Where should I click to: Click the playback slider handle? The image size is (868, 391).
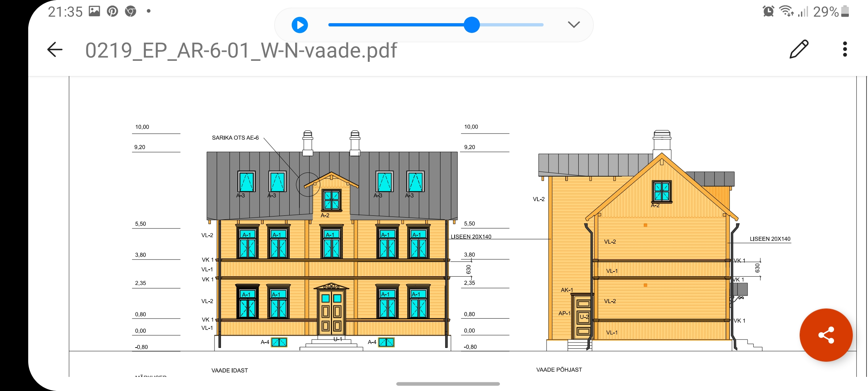(x=472, y=25)
